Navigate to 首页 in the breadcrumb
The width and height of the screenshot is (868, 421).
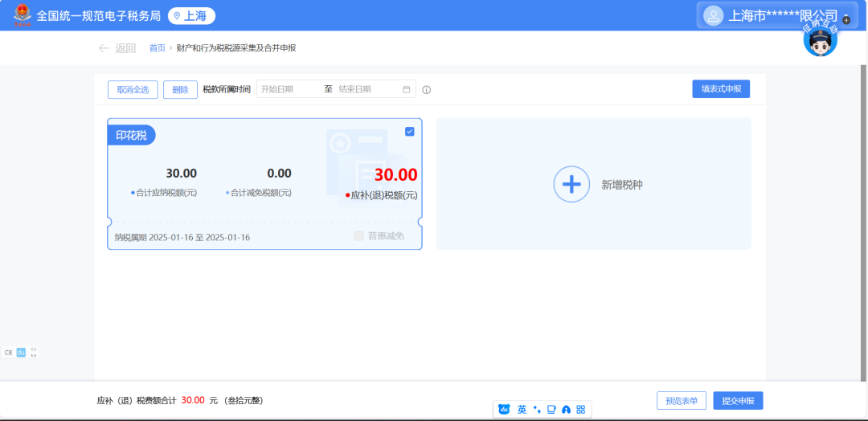(157, 48)
